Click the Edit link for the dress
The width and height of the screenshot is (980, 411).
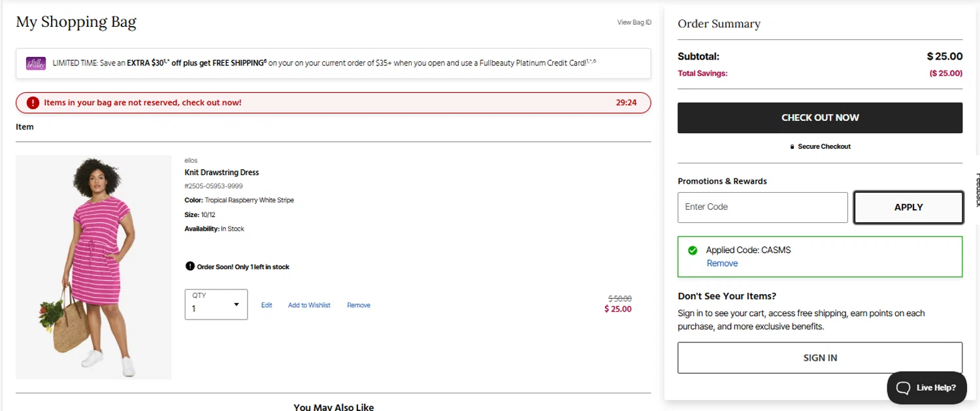pos(267,305)
